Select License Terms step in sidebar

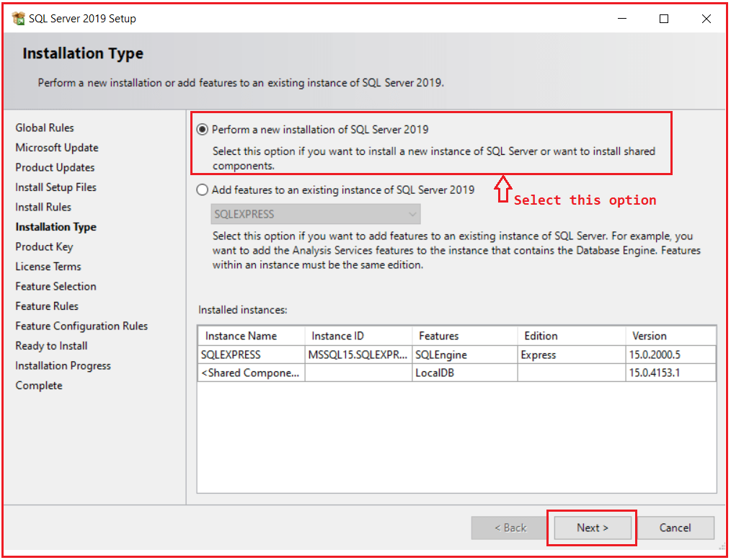pos(48,267)
